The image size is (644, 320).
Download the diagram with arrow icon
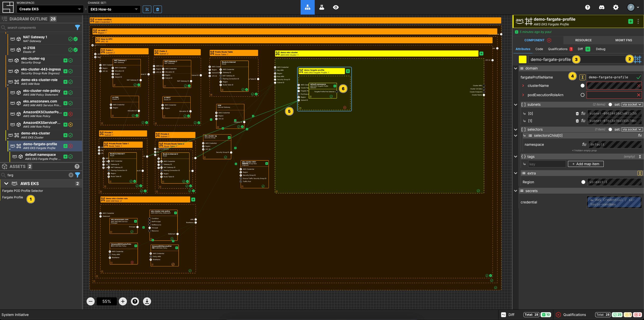coord(147,301)
